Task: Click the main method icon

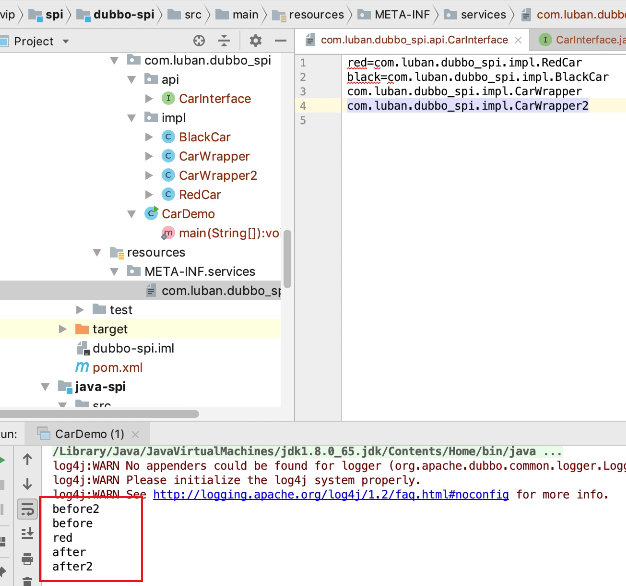Action: click(x=168, y=233)
